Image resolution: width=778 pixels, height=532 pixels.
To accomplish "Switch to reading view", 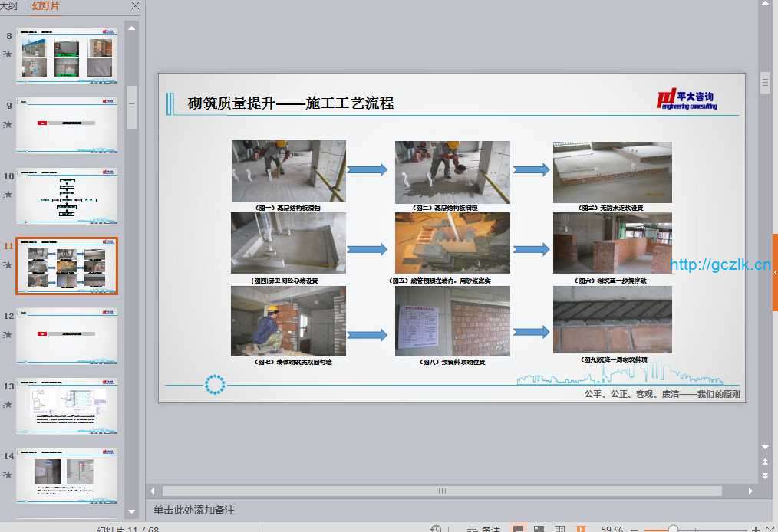I will 560,529.
